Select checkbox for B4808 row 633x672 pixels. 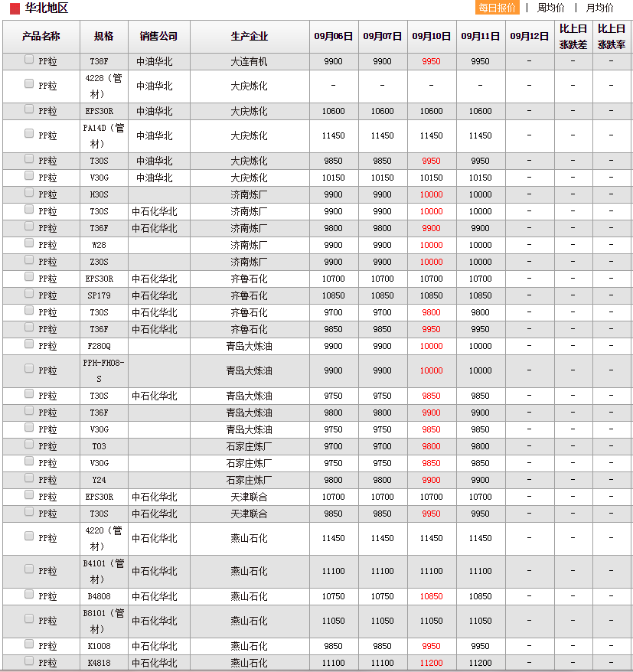coord(29,594)
